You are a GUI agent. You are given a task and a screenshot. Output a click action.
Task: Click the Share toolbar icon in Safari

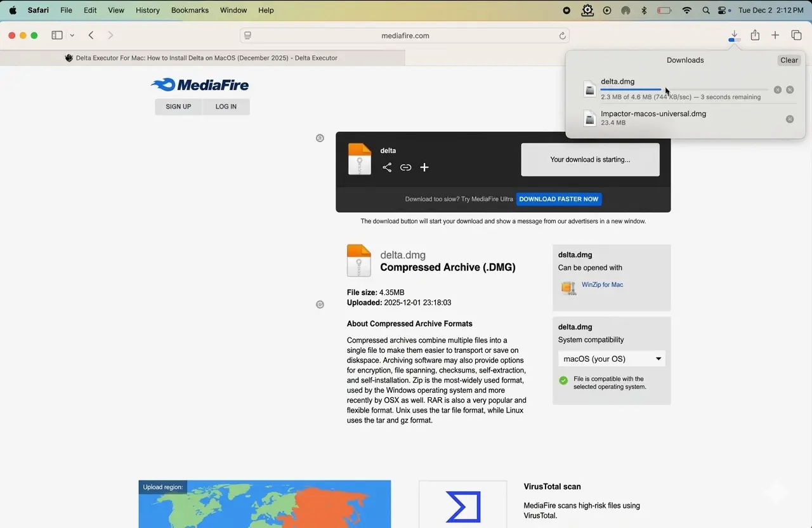755,36
